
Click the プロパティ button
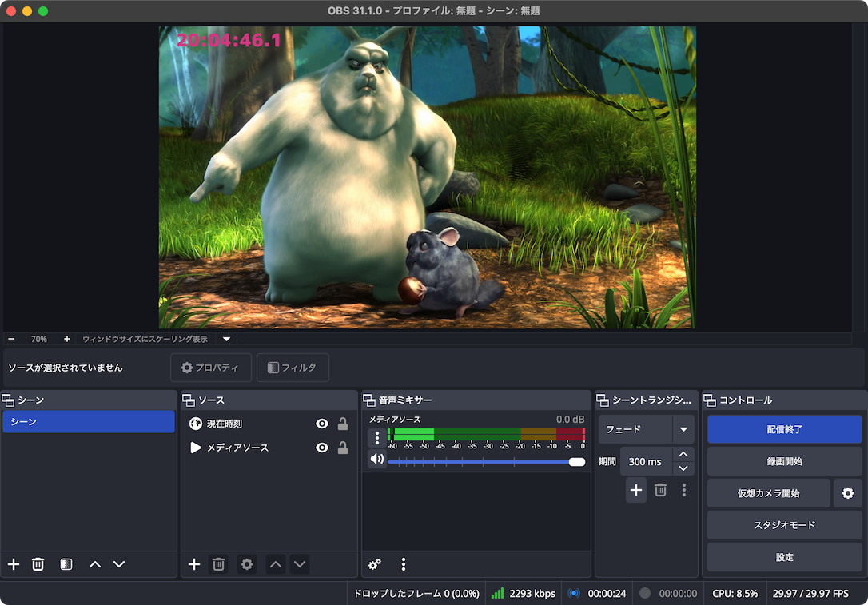[211, 368]
